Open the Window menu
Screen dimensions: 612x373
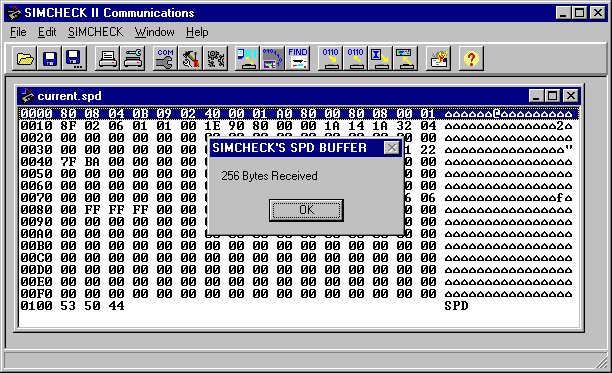(155, 32)
